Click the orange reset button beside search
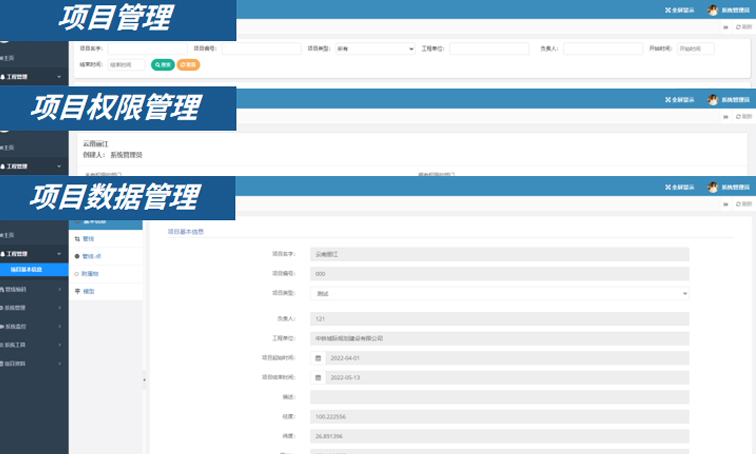 (188, 65)
